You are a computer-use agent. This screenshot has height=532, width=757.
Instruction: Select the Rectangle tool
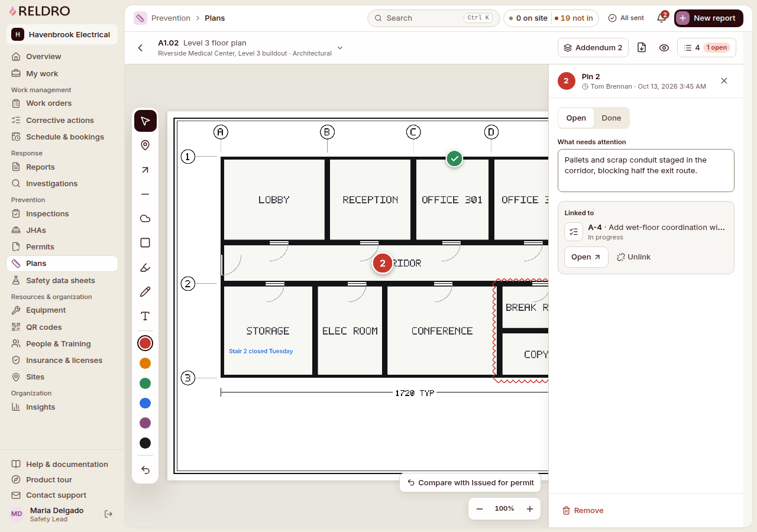[x=145, y=243]
